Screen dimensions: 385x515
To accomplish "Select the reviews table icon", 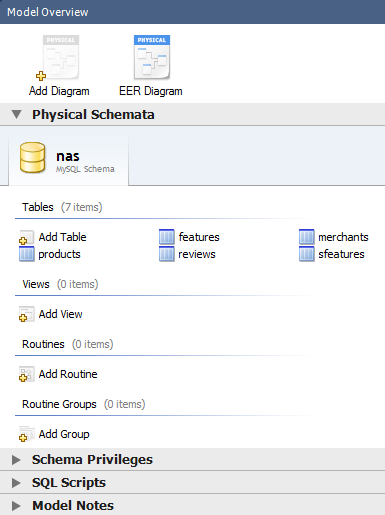I will coord(167,254).
